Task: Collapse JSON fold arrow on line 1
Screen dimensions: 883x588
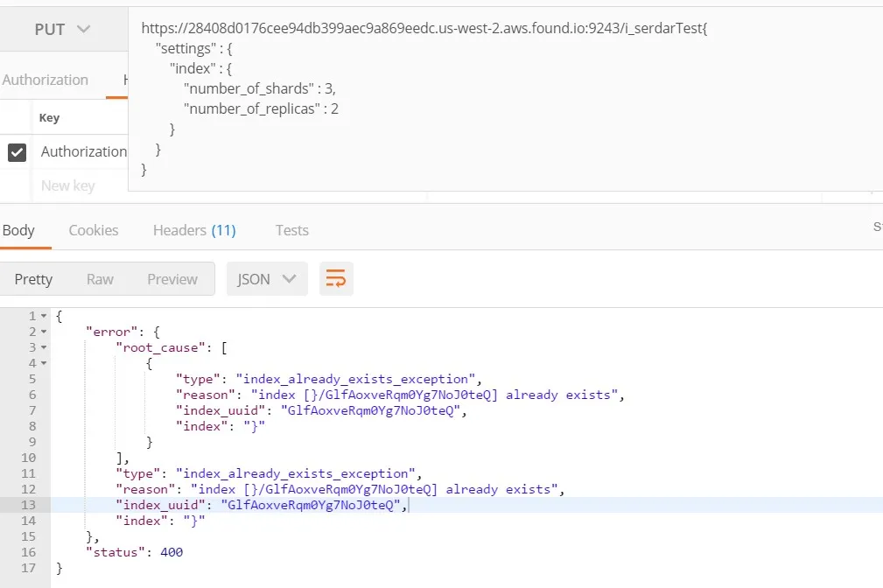Action: 44,316
